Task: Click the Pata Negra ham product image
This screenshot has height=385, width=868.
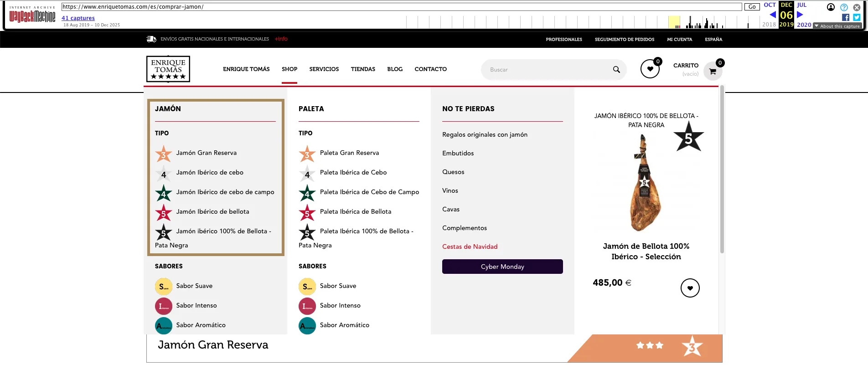Action: (646, 183)
